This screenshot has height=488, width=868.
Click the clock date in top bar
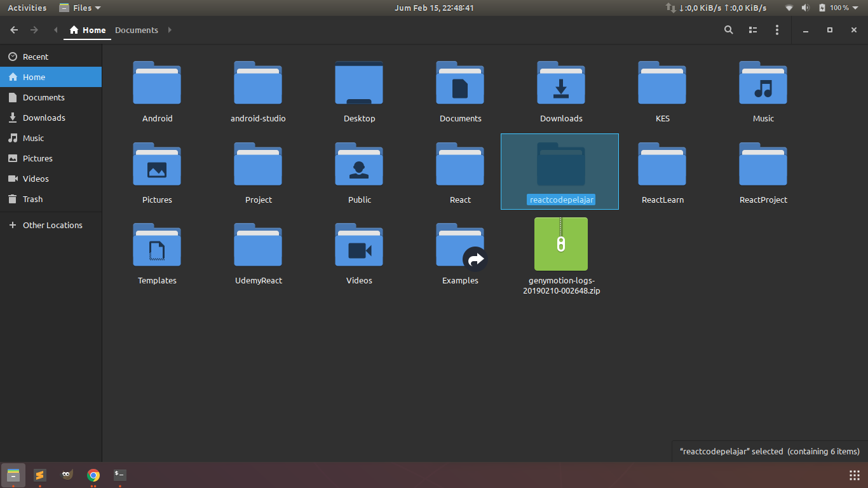[434, 8]
